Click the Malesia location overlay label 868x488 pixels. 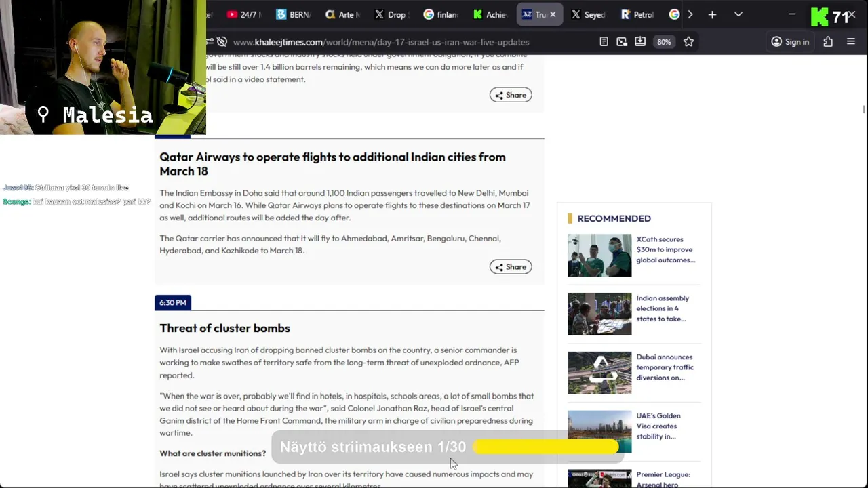[x=107, y=115]
